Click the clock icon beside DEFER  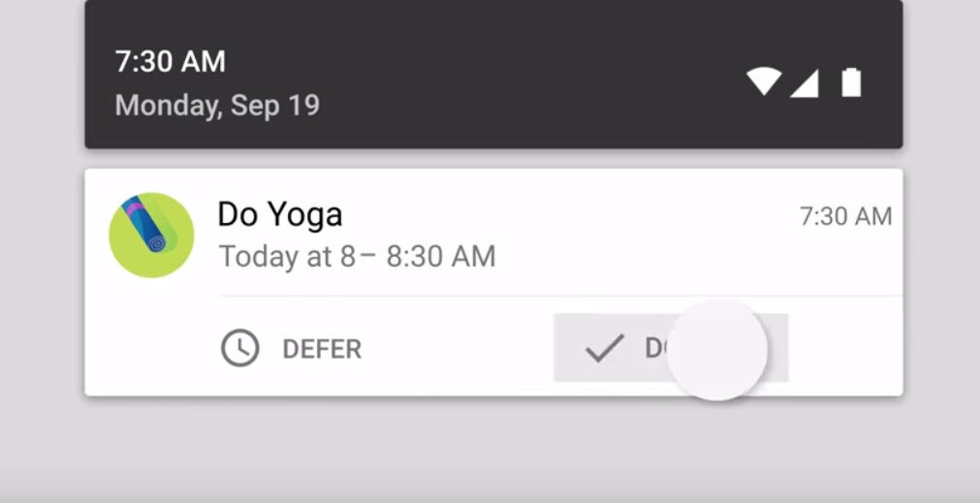click(240, 348)
